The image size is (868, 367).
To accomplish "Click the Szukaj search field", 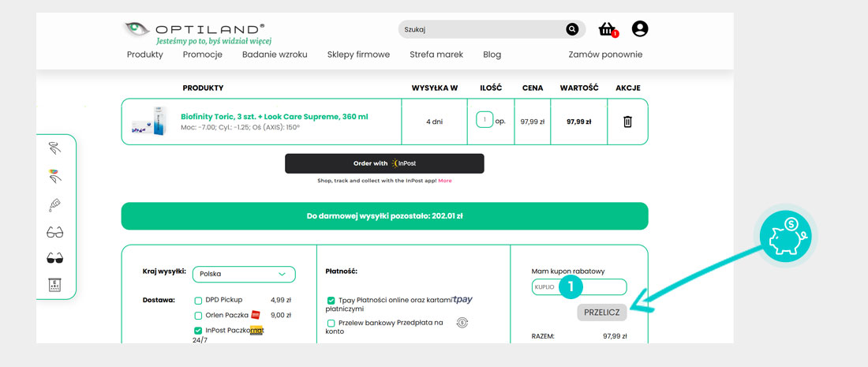I will 481,30.
